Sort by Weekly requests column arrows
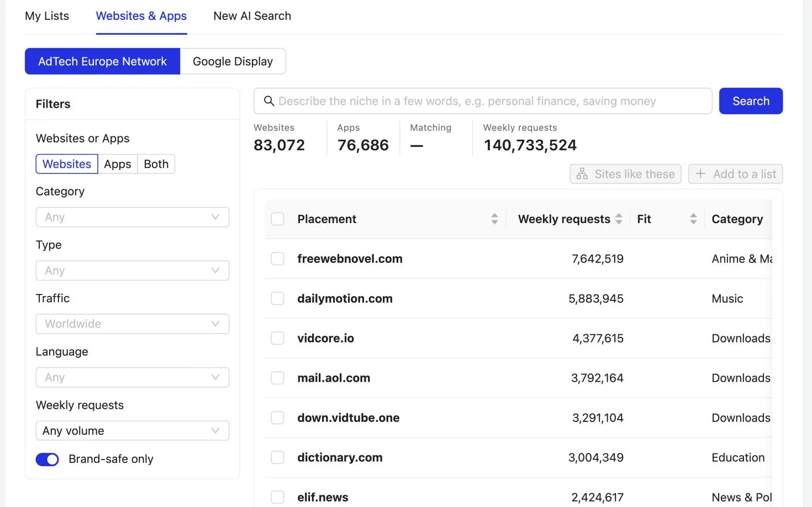 pyautogui.click(x=619, y=219)
